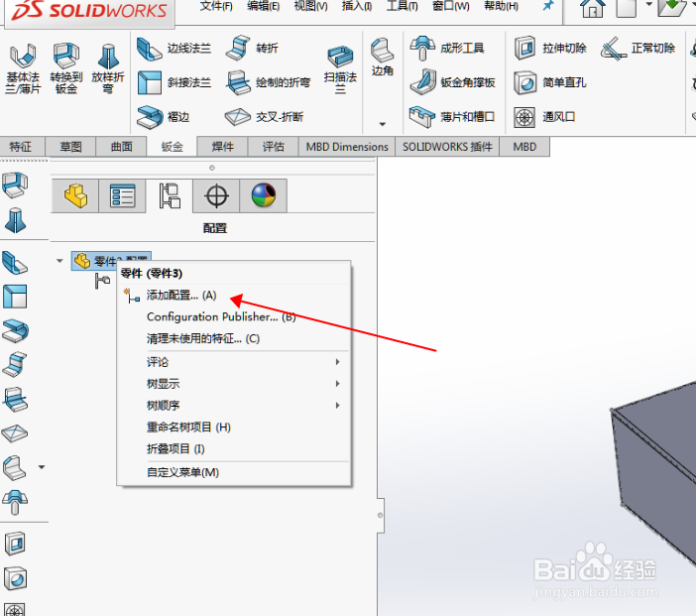
Task: Open the Insert (插入) menu
Action: 357,6
